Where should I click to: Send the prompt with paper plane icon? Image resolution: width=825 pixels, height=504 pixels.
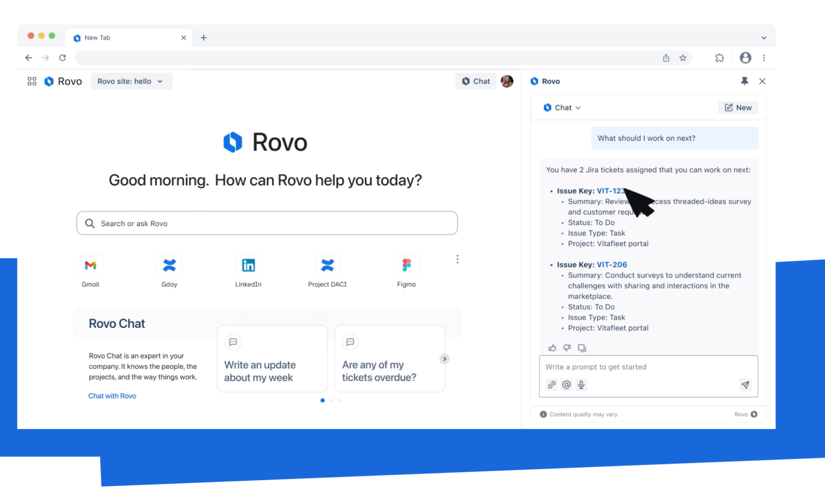745,385
